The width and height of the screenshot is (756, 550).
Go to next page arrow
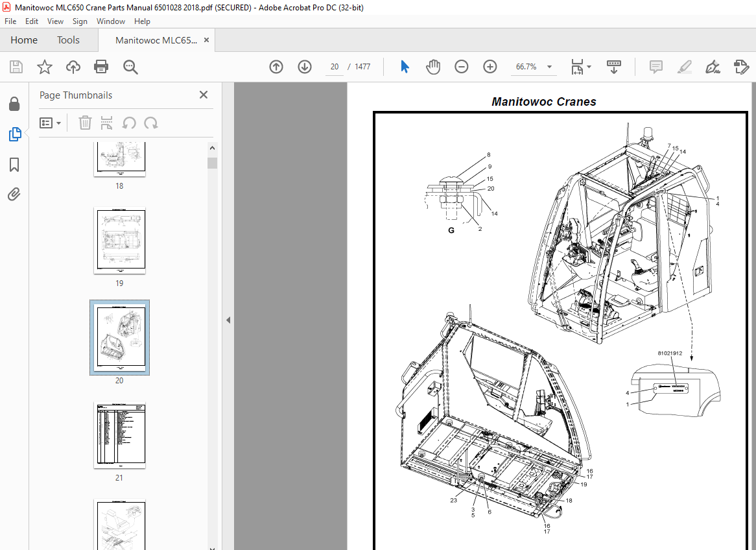pyautogui.click(x=305, y=67)
